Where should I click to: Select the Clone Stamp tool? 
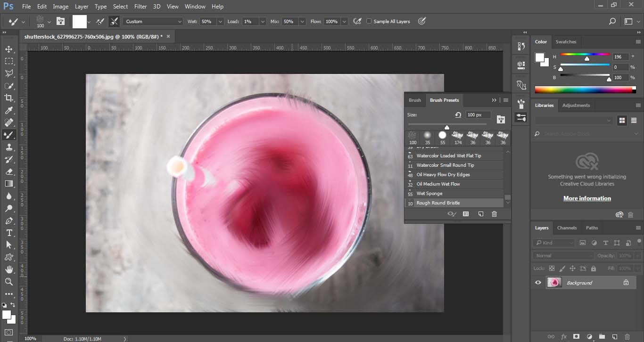[8, 147]
